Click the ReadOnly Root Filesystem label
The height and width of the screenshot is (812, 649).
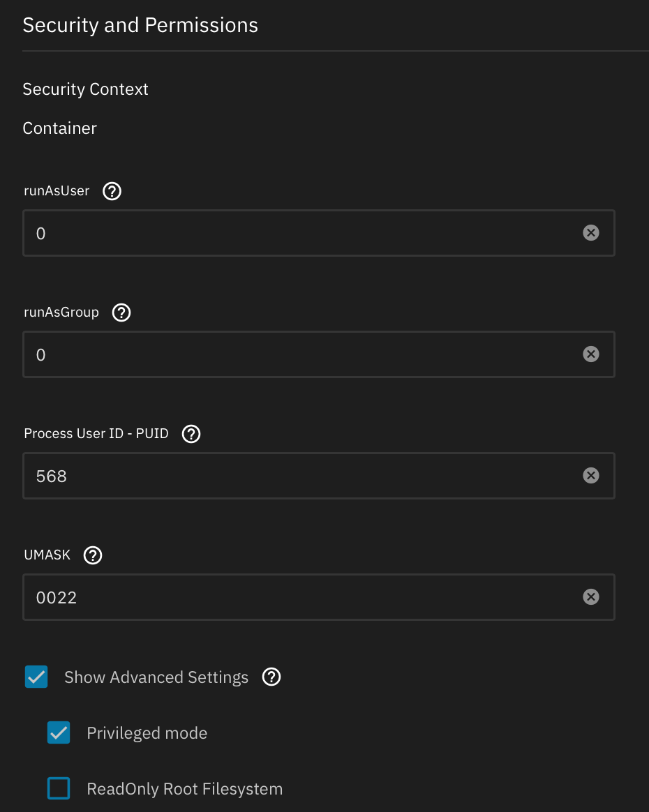pos(185,789)
